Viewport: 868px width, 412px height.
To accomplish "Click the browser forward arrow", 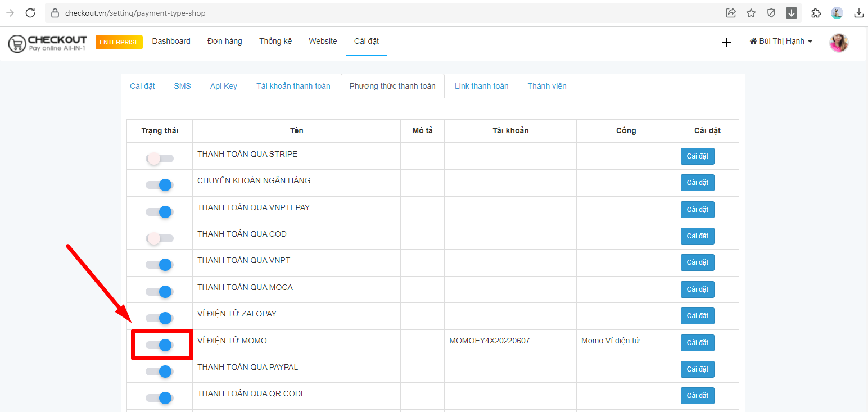I will click(x=10, y=13).
